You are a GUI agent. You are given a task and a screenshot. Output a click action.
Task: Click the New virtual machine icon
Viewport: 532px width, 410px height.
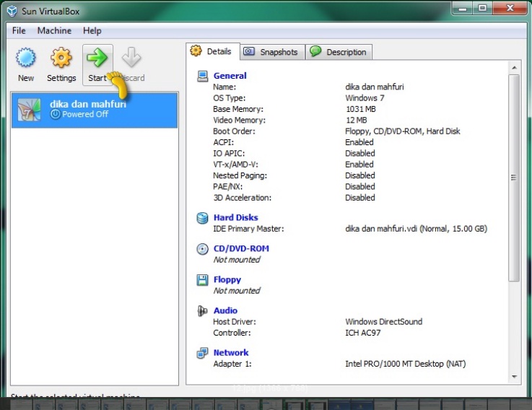(26, 57)
